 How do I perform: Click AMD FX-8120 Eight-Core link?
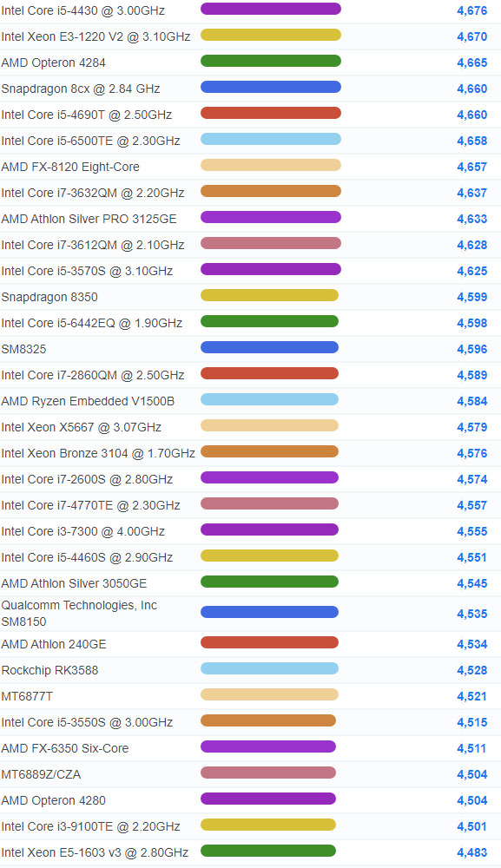click(70, 167)
